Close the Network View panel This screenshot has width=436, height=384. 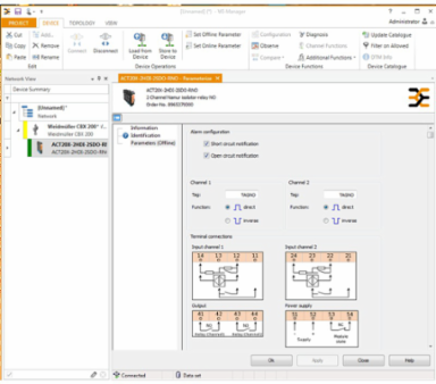click(106, 79)
